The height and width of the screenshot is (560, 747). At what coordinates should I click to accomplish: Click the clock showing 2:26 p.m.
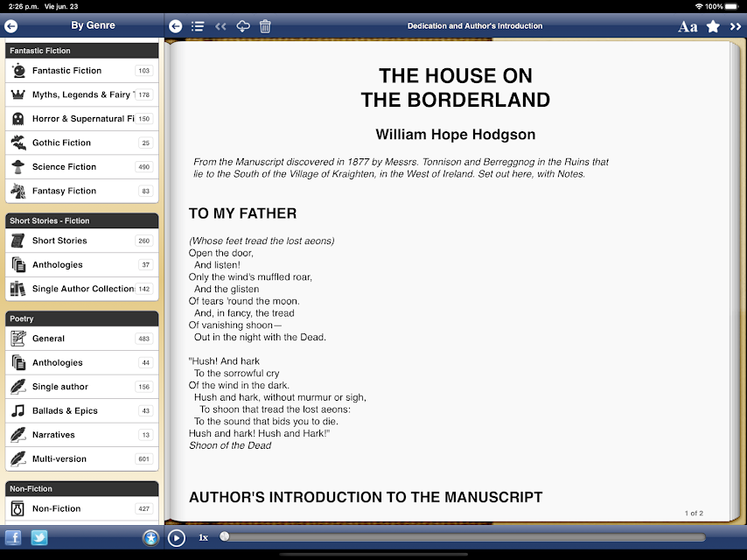(24, 6)
